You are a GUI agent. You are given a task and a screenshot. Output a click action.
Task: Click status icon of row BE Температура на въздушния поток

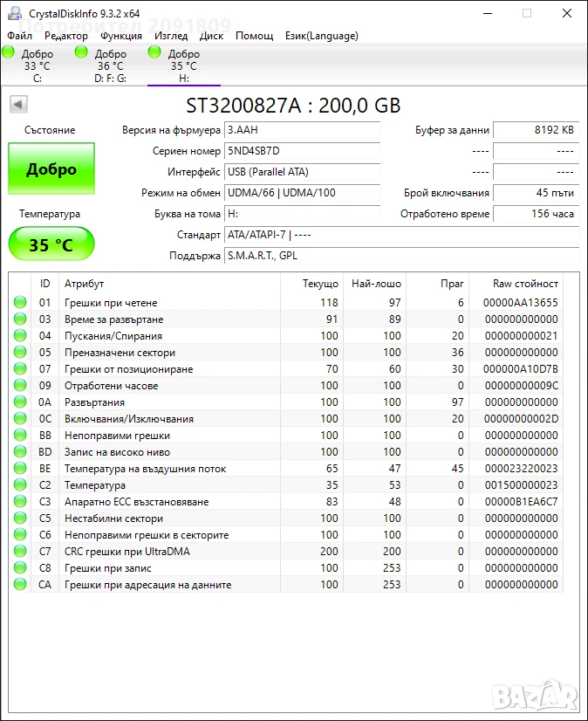(x=20, y=468)
